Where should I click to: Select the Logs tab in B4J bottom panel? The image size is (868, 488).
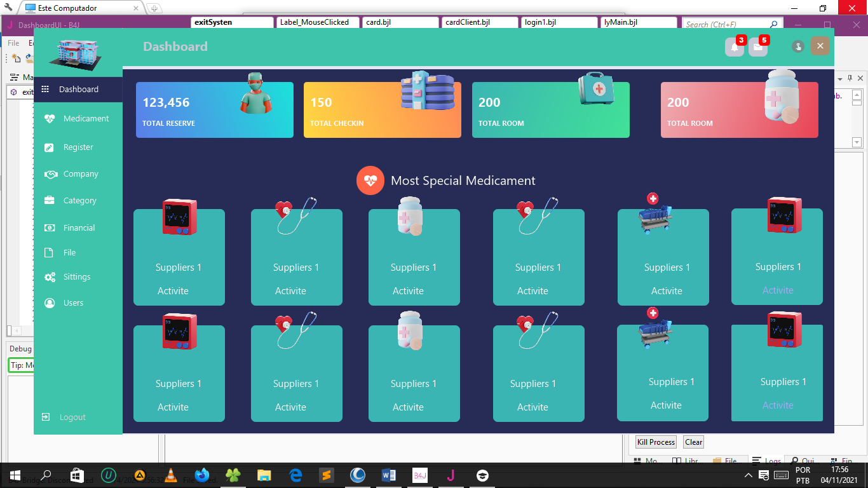point(766,461)
